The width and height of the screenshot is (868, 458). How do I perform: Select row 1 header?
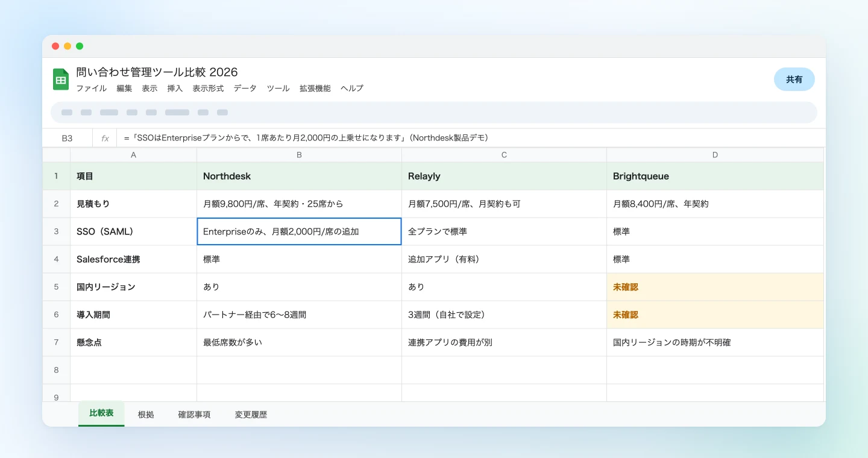pos(56,177)
